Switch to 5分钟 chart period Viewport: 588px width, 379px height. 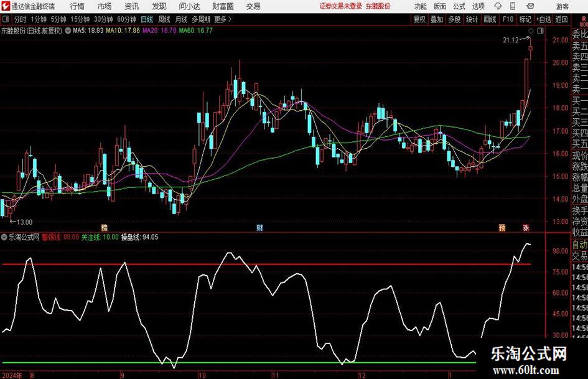click(x=58, y=19)
